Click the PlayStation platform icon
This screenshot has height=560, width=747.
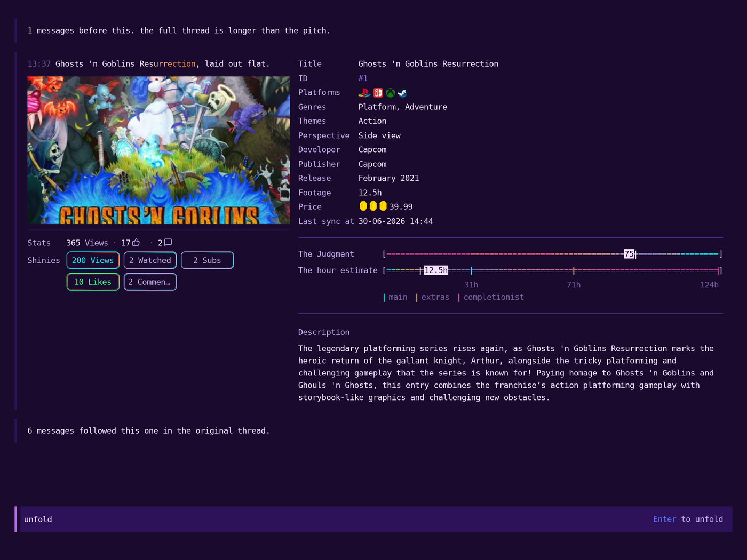(364, 93)
